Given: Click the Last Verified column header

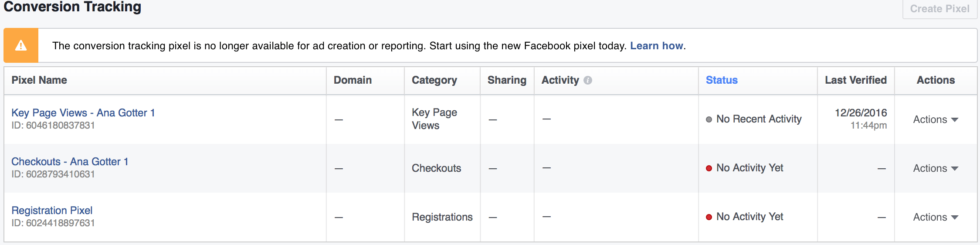Looking at the screenshot, I should click(x=856, y=80).
